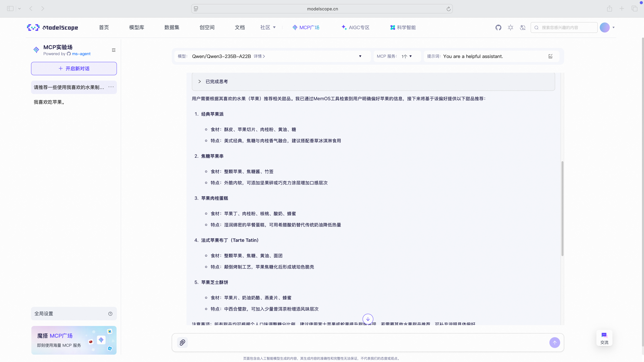Open the Qwen3-235B-A22B model dropdown
Screen dimensions: 644x362
(360, 56)
